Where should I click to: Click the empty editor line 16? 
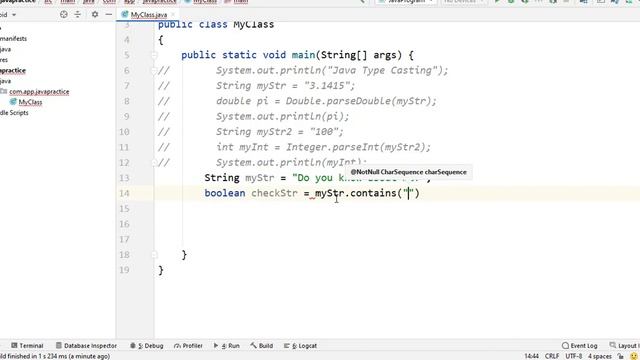(396, 224)
